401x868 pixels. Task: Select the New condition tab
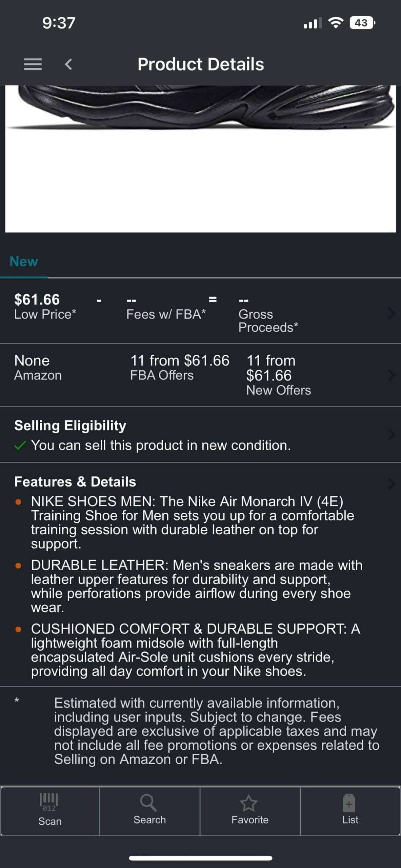[x=24, y=262]
